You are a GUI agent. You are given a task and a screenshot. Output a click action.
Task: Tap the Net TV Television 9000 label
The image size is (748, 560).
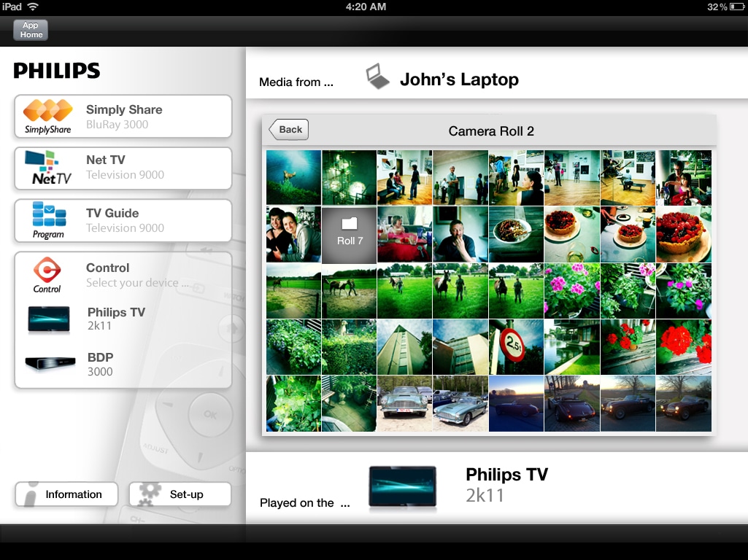125,167
